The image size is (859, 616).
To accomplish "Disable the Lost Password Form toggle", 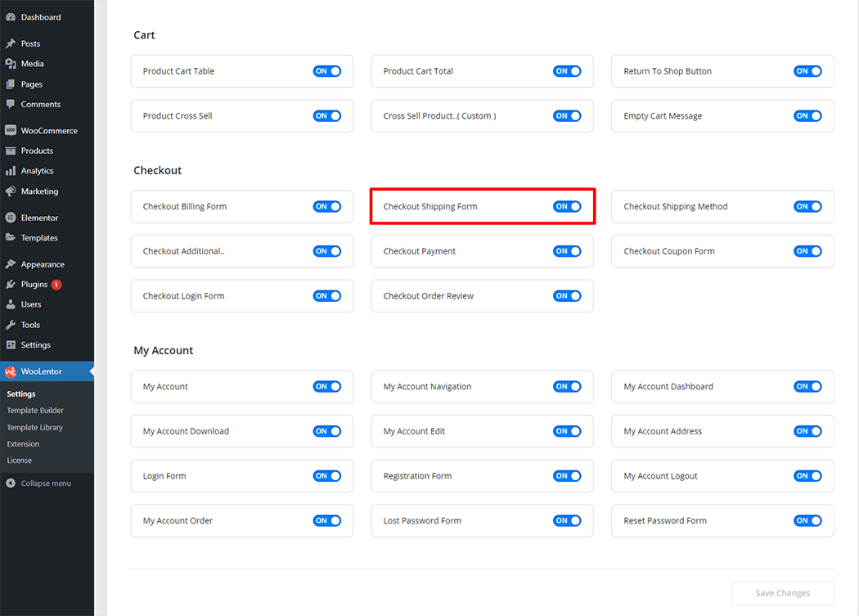I will [x=567, y=521].
